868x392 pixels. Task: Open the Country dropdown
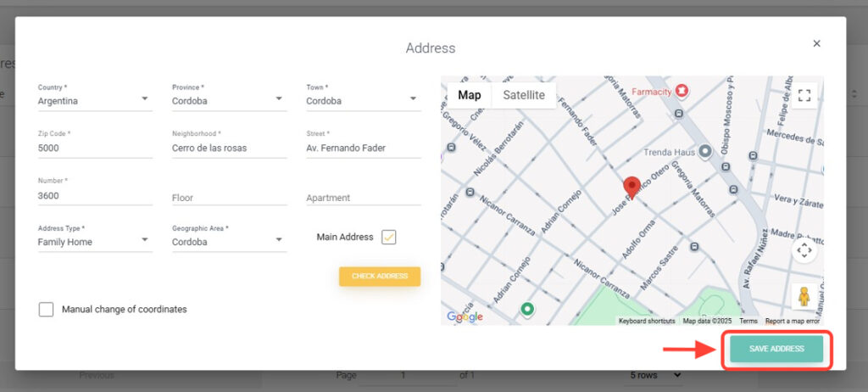point(95,101)
